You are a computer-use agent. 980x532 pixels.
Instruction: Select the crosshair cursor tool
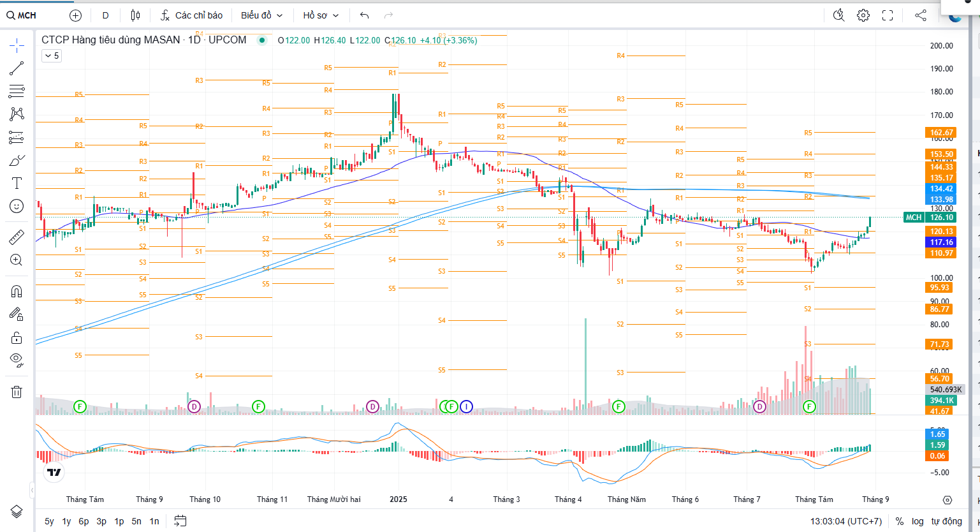pyautogui.click(x=17, y=45)
